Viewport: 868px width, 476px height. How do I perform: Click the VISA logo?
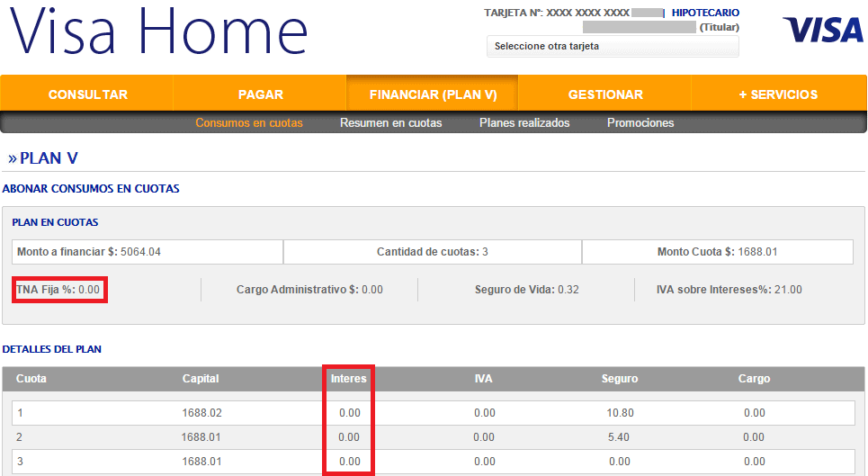click(x=823, y=30)
